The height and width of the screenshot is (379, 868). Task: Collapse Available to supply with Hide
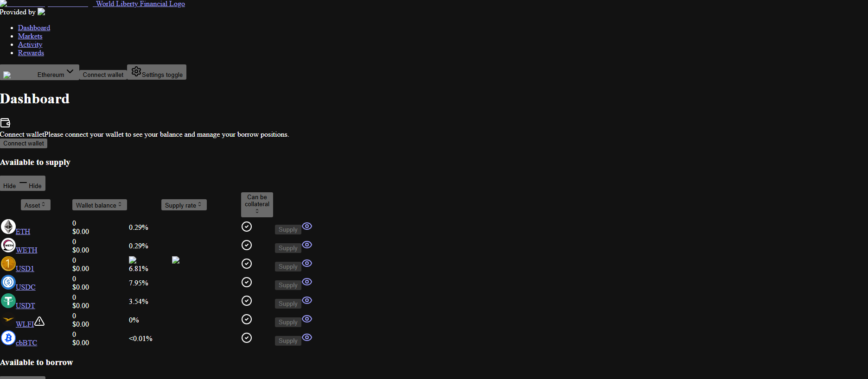tap(23, 183)
